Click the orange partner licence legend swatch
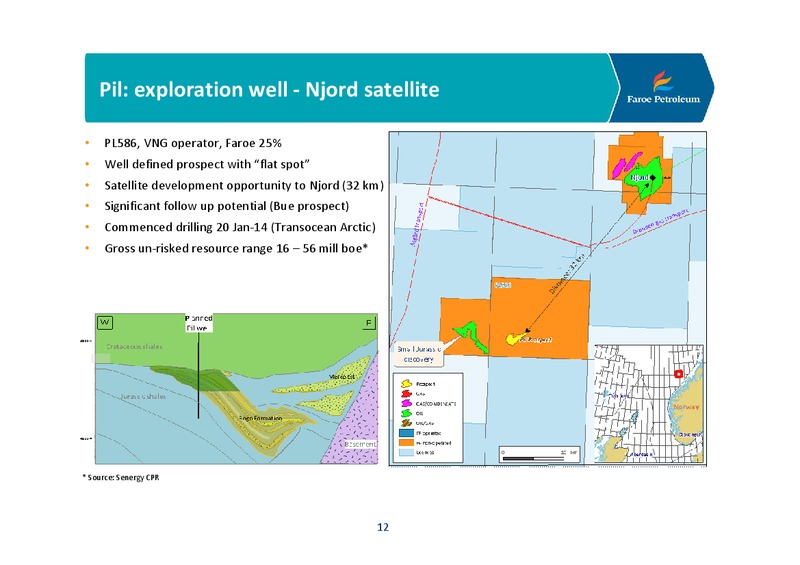The width and height of the screenshot is (800, 565). (x=406, y=443)
